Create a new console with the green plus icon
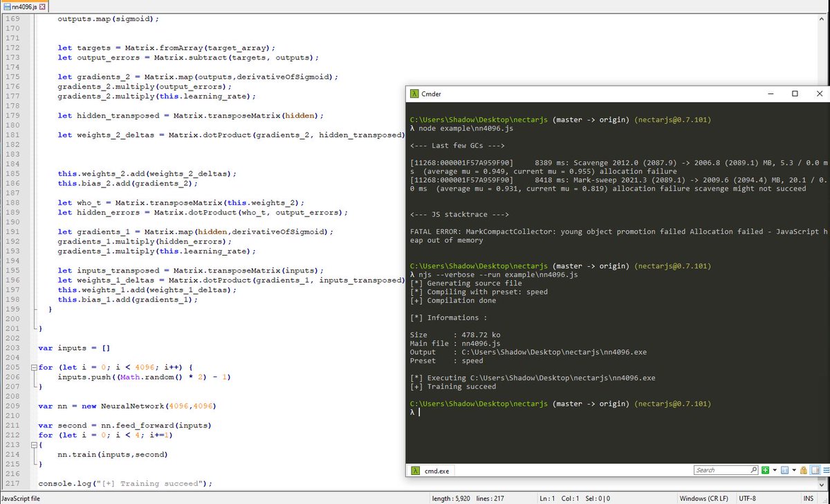 click(765, 470)
